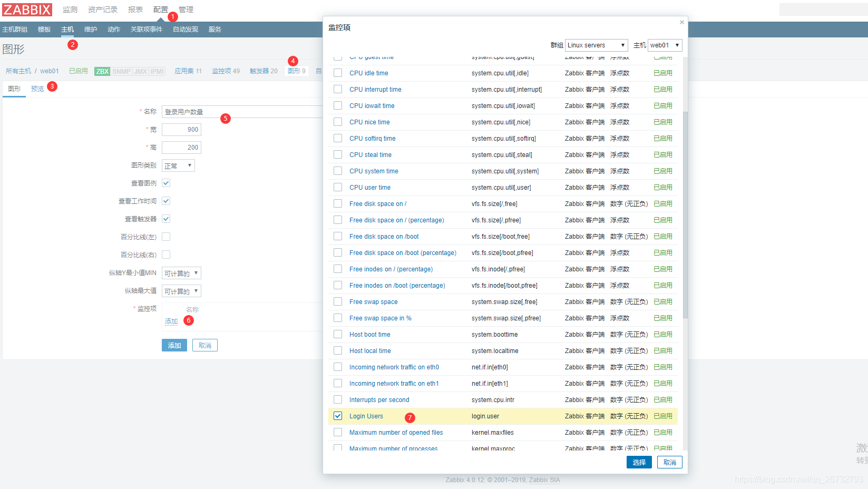Click the vfs.fs.size[/,pfree] key text
This screenshot has height=489, width=868.
(496, 220)
